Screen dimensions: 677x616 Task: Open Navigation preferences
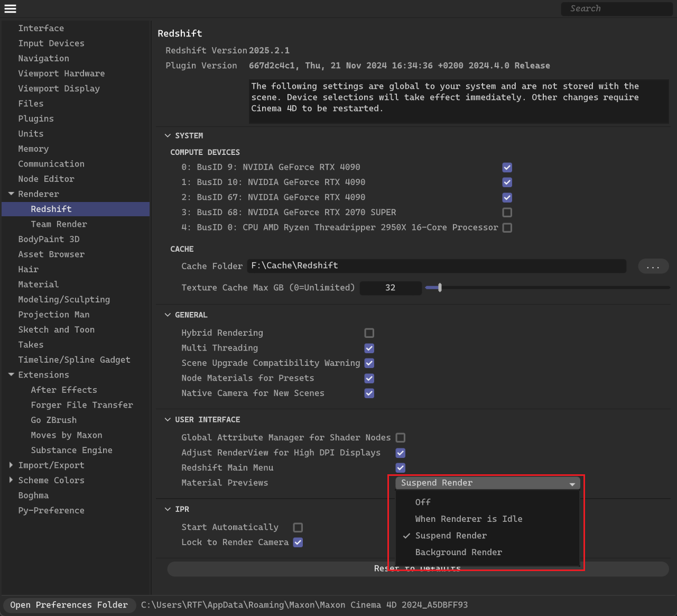(44, 59)
